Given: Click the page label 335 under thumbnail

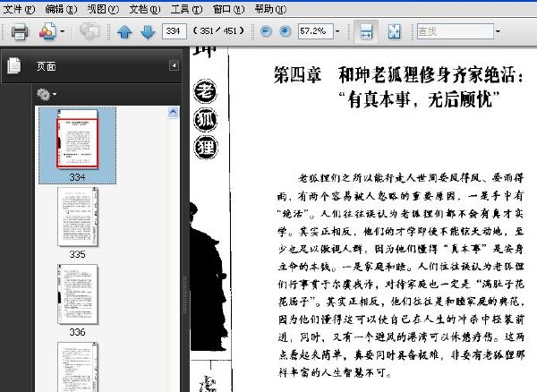Looking at the screenshot, I should click(x=77, y=254).
